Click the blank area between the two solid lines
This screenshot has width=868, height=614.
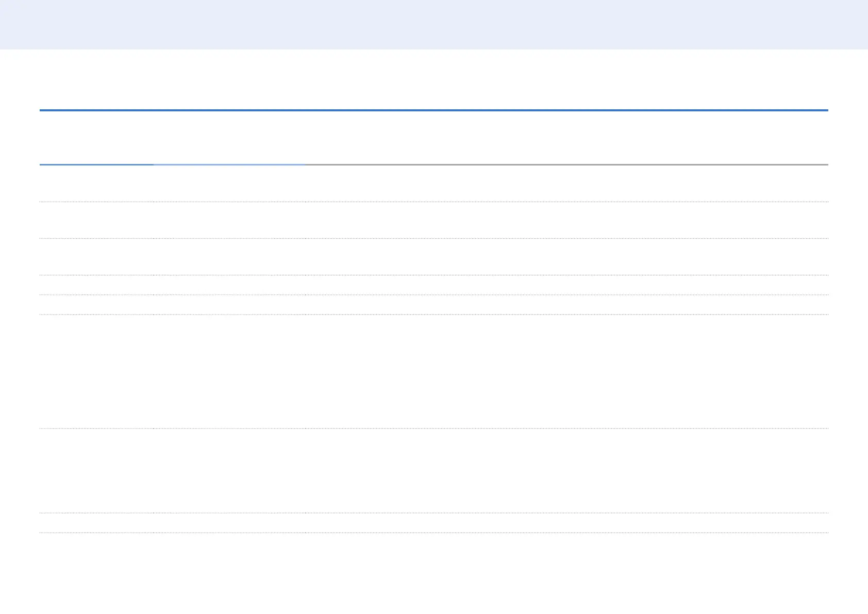pos(434,138)
